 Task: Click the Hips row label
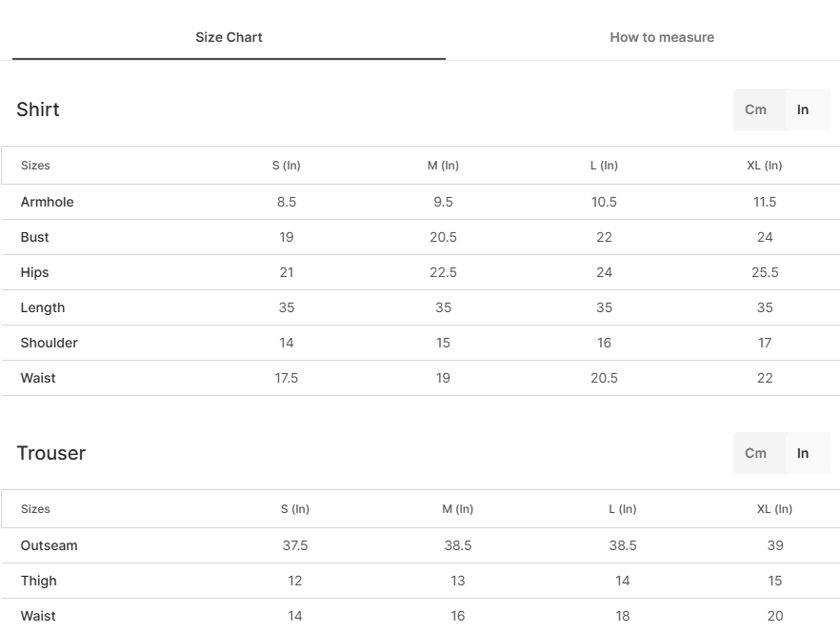click(x=35, y=272)
